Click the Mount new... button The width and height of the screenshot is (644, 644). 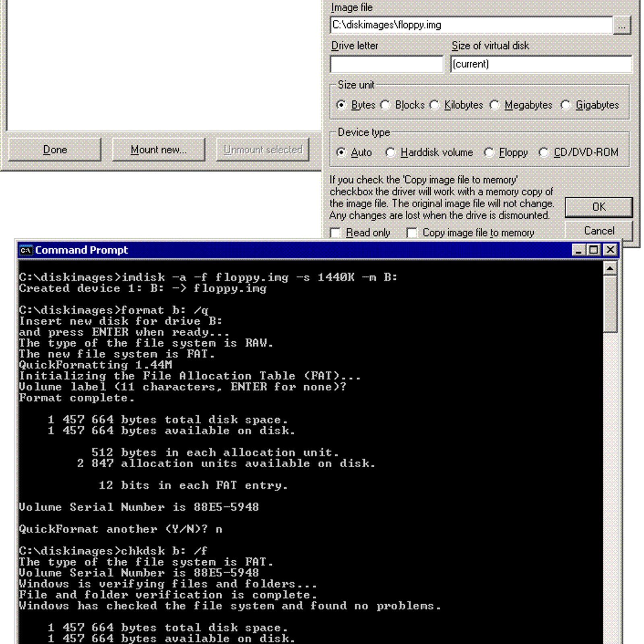pos(159,150)
